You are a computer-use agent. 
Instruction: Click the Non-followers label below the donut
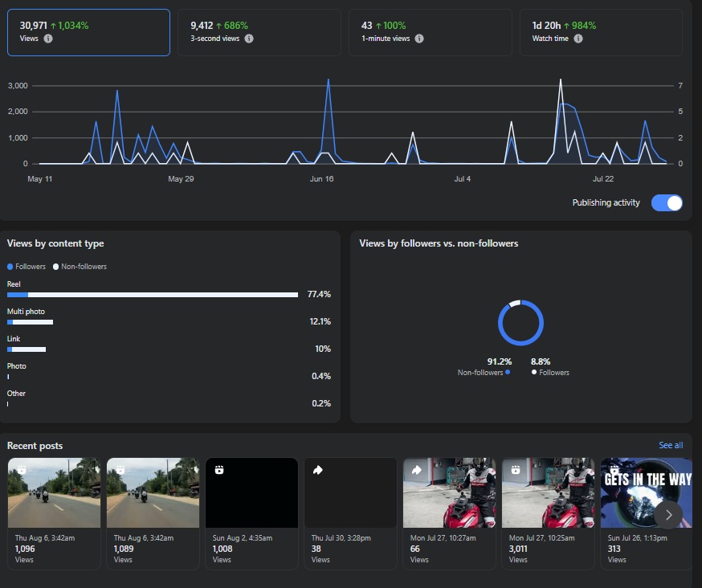point(480,373)
